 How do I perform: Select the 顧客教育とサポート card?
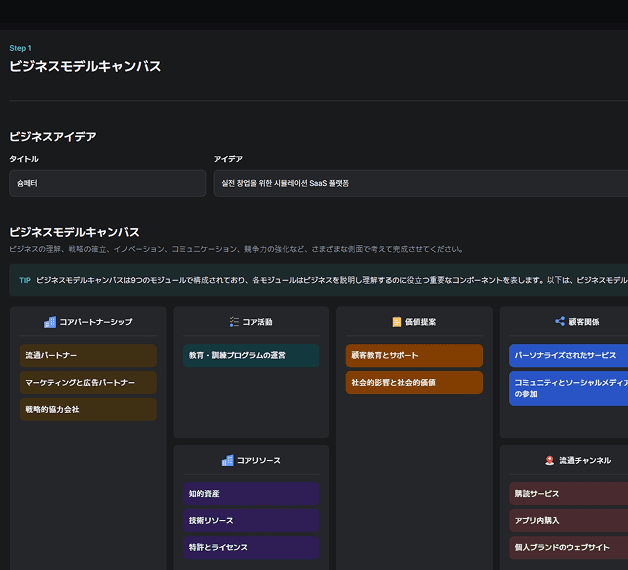point(414,355)
